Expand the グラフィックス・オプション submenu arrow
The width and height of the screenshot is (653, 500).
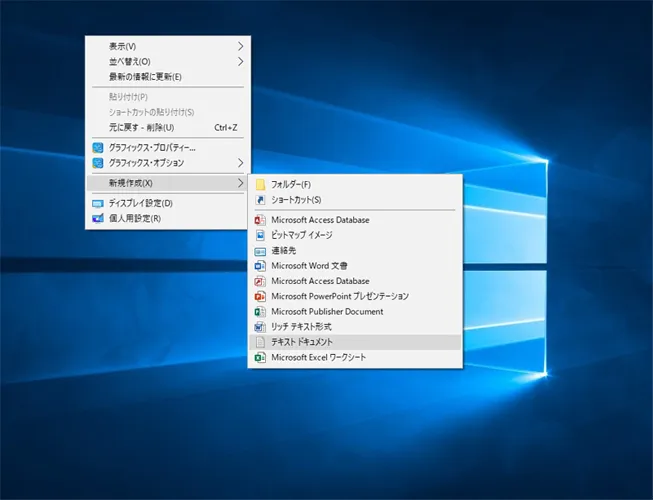pos(241,163)
